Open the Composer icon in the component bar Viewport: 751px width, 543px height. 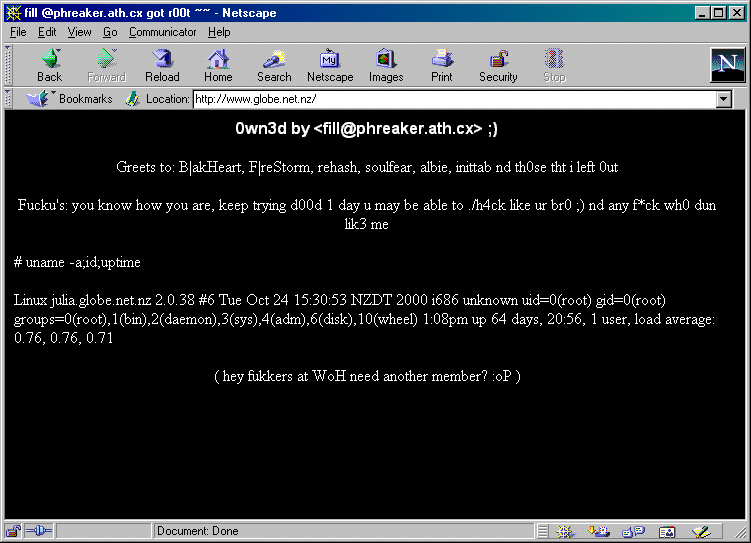tap(700, 531)
